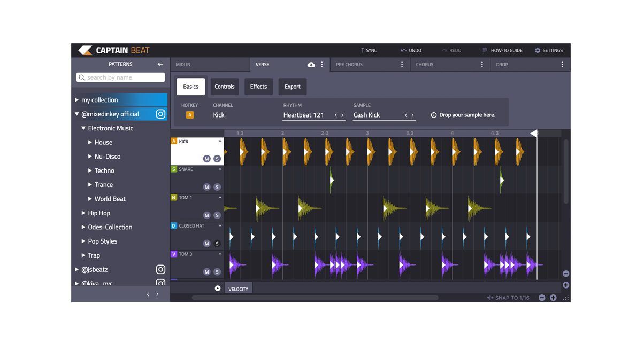This screenshot has width=644, height=343.
Task: Collapse the Patterns panel with back arrow
Action: point(160,64)
